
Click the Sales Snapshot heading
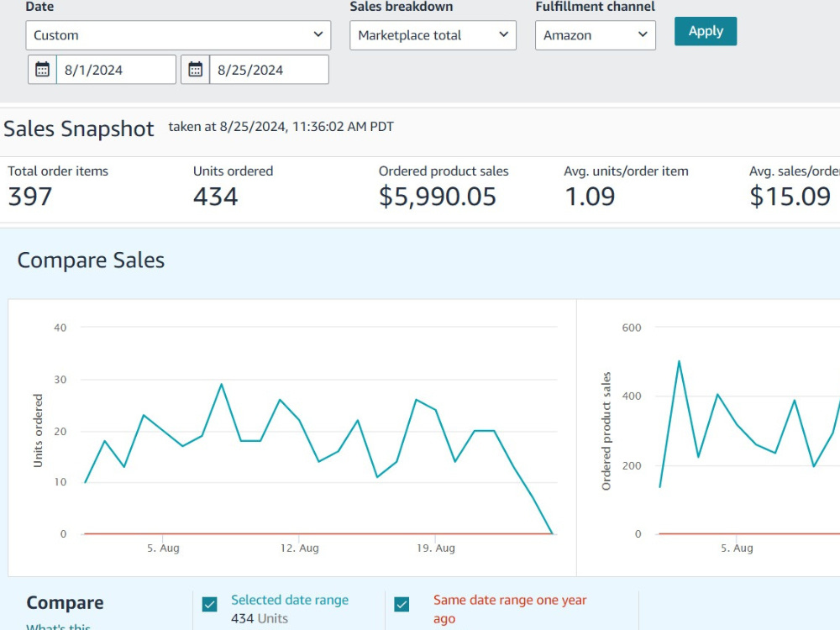coord(79,129)
